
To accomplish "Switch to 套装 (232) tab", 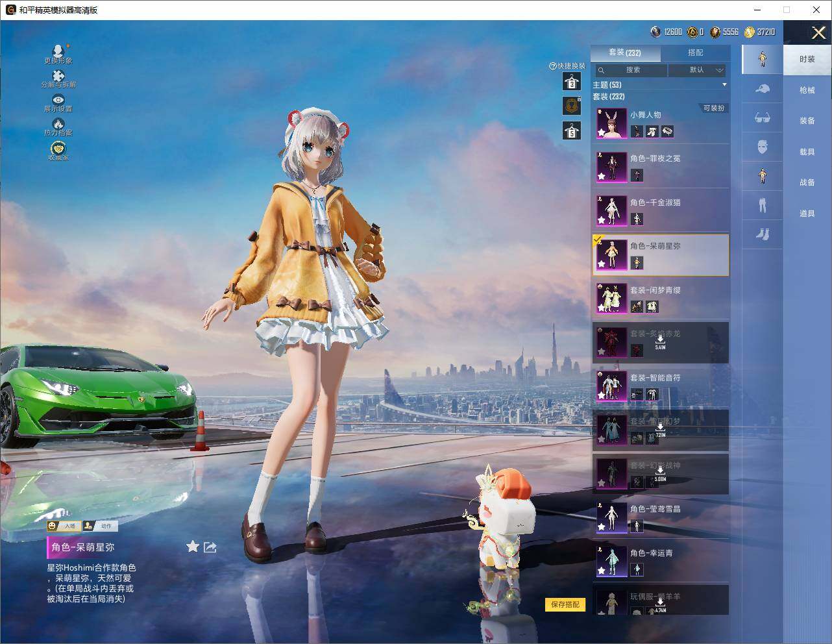I will tap(625, 53).
